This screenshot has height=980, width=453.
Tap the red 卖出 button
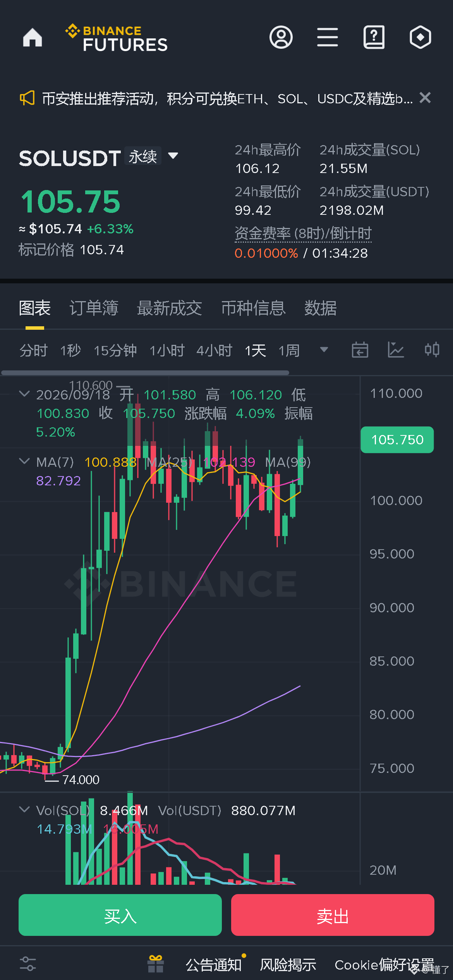click(333, 915)
